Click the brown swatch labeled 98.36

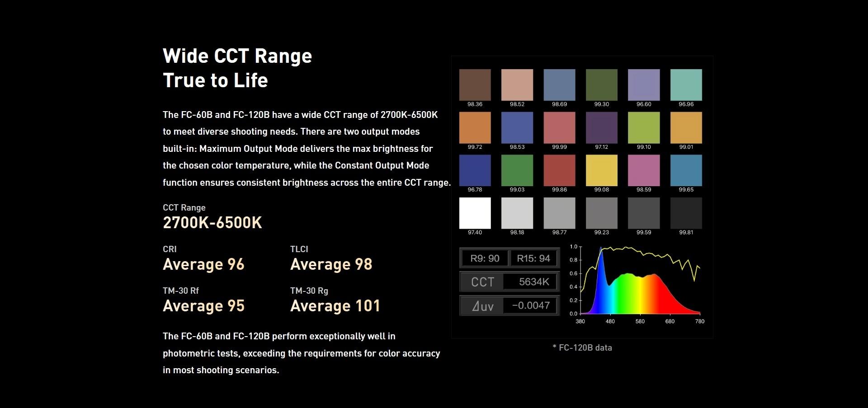(x=475, y=85)
